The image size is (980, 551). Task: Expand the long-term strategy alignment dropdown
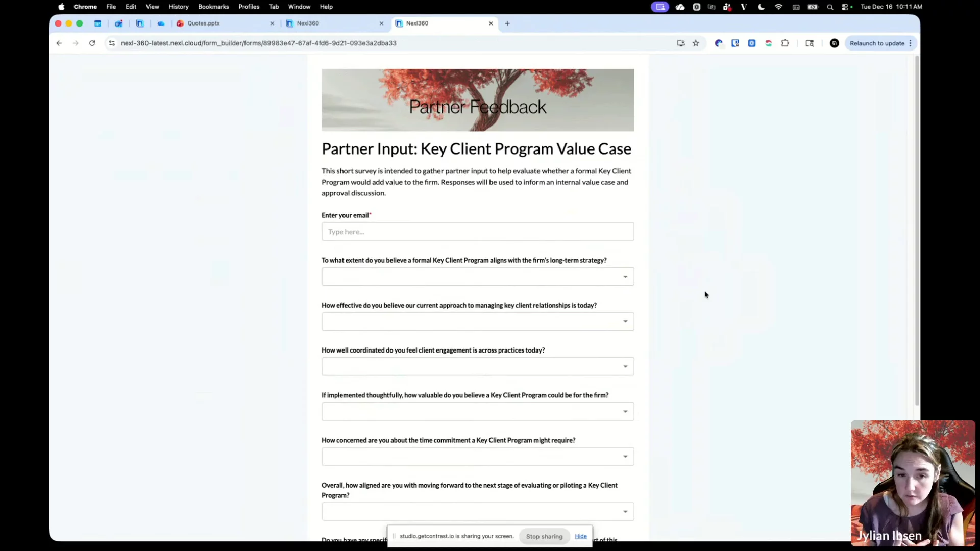click(x=477, y=277)
